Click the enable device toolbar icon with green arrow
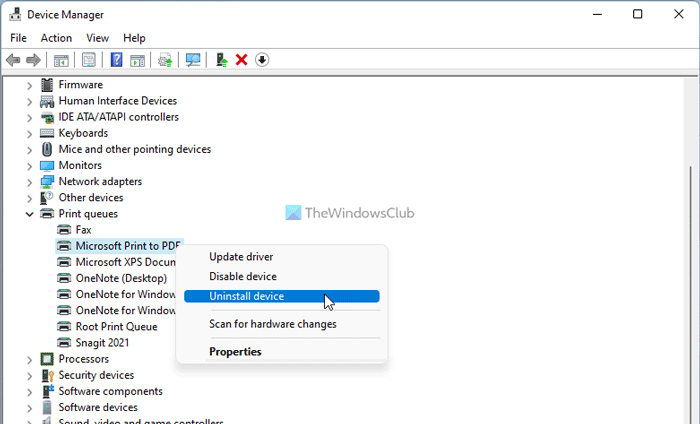 coord(221,60)
